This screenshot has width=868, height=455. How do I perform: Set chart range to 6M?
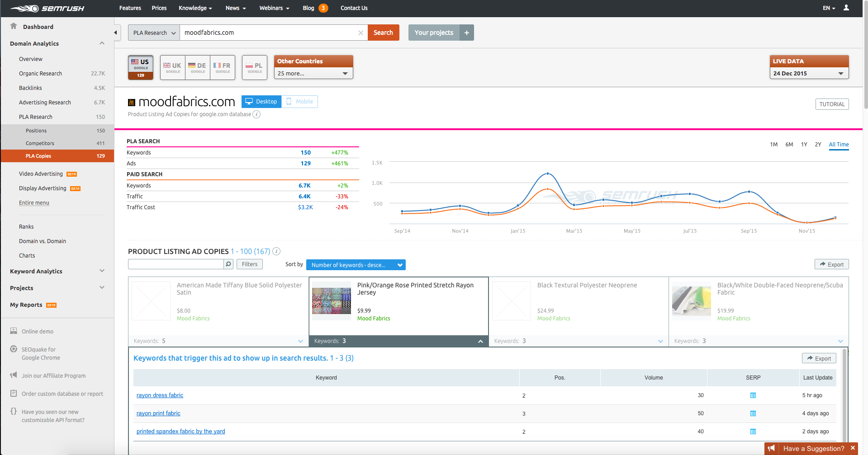pyautogui.click(x=789, y=145)
